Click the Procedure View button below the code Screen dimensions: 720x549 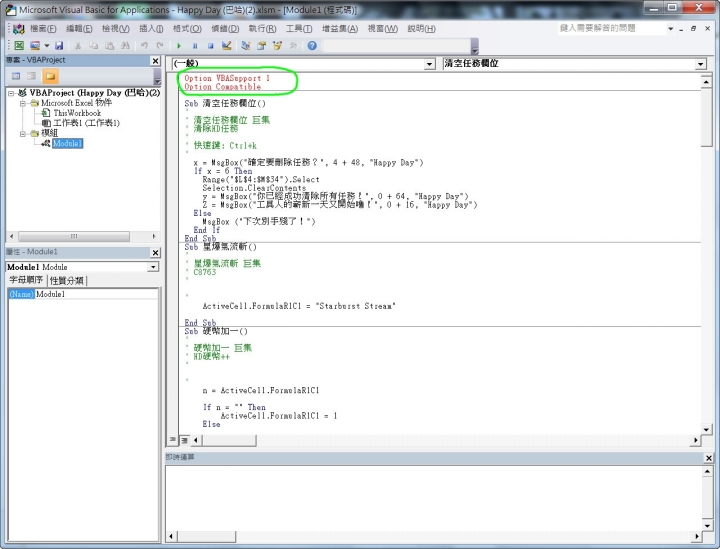(x=172, y=440)
